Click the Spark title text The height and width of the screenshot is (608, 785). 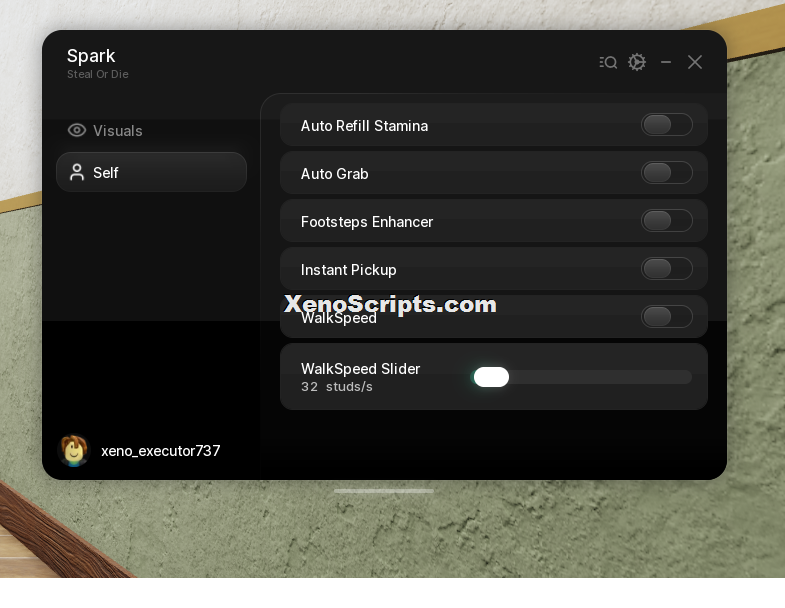(91, 56)
